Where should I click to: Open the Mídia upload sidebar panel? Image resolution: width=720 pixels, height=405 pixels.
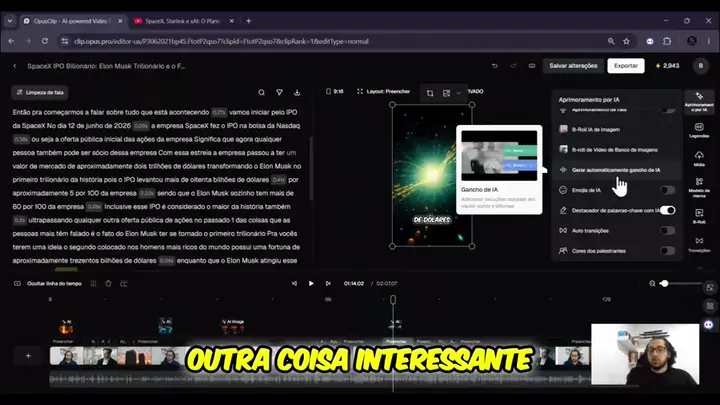point(699,158)
